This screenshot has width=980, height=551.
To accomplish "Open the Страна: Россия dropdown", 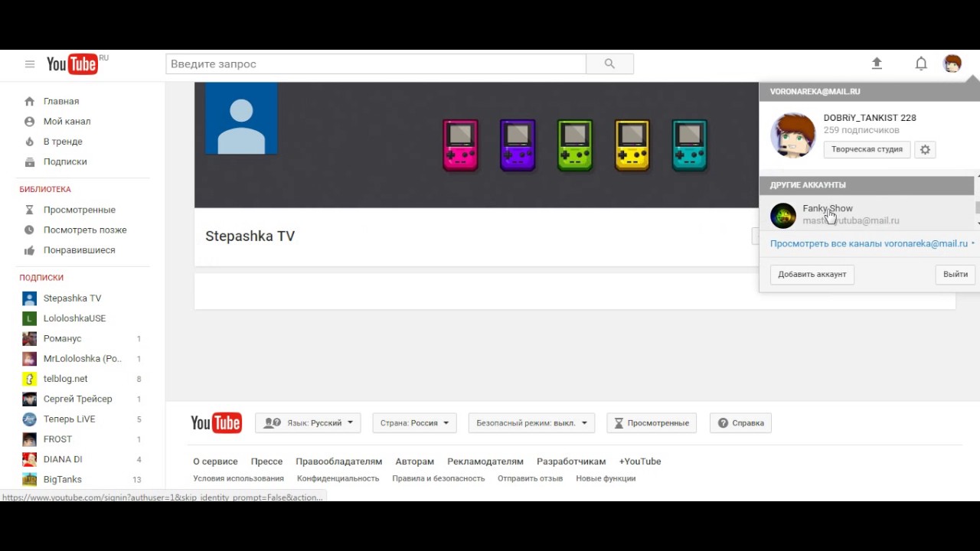I will [x=415, y=422].
